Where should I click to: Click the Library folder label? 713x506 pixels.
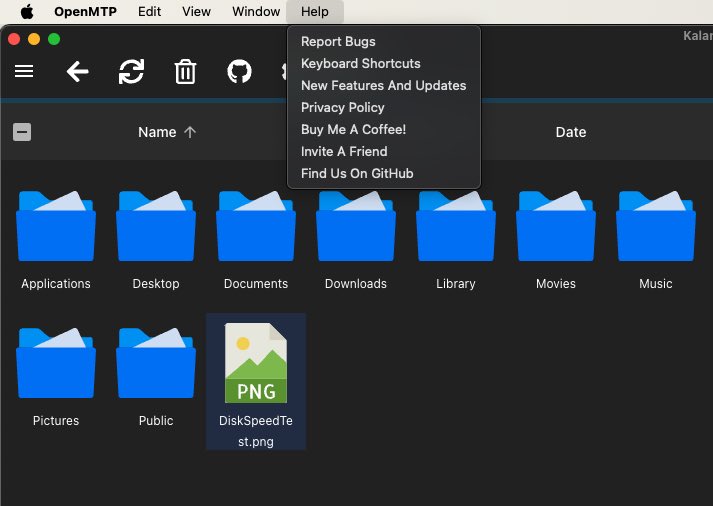pyautogui.click(x=456, y=284)
